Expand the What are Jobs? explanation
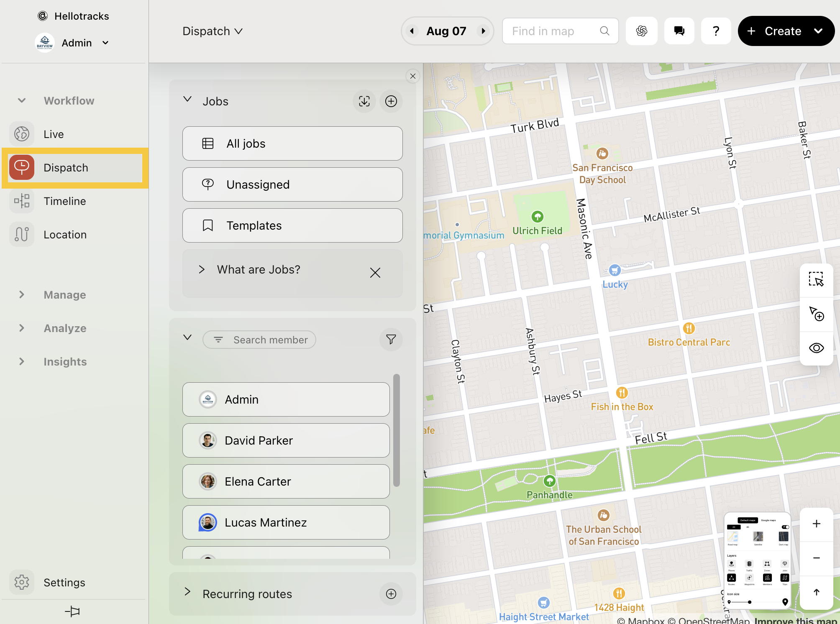This screenshot has height=624, width=840. coord(202,269)
